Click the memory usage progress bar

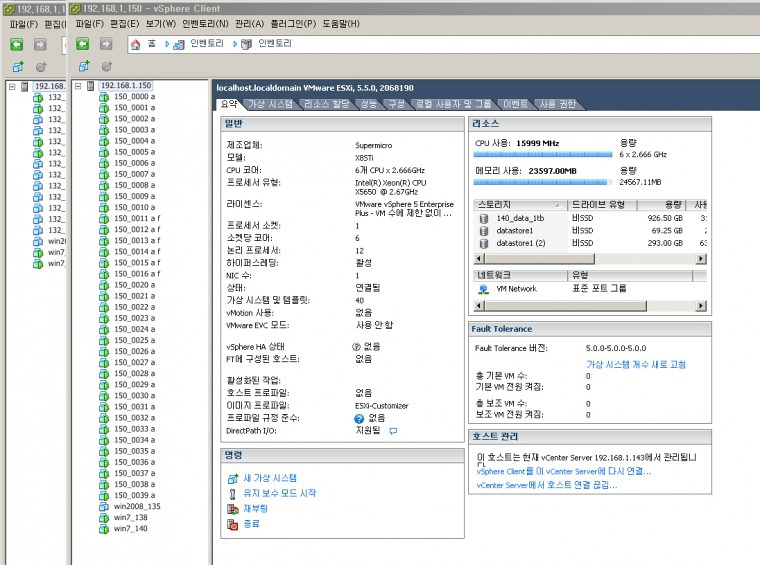coord(543,182)
